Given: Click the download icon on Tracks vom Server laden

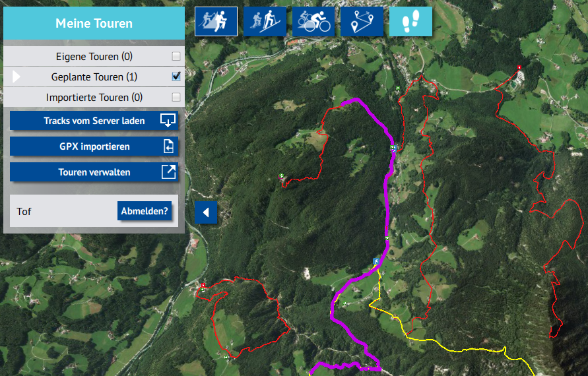Looking at the screenshot, I should [x=168, y=121].
